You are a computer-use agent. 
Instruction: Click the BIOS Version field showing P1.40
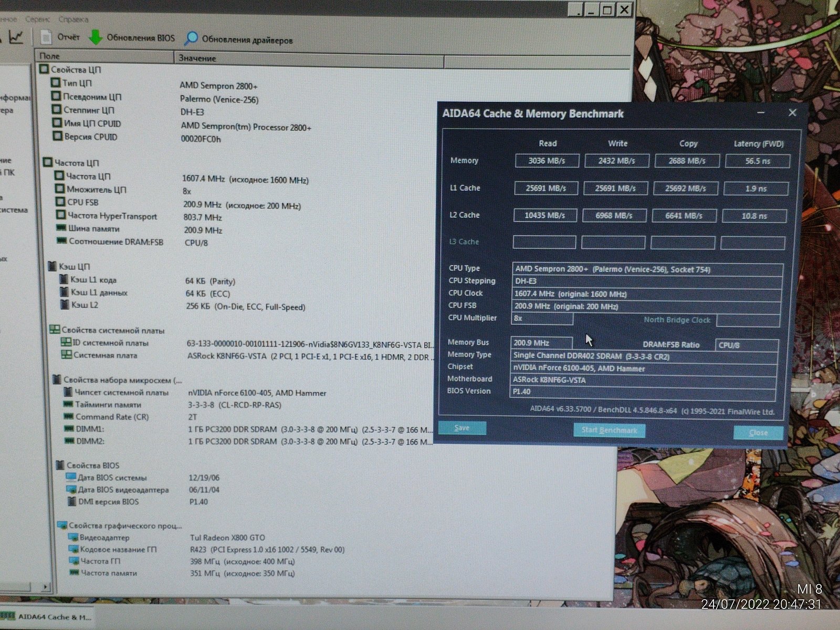(643, 392)
